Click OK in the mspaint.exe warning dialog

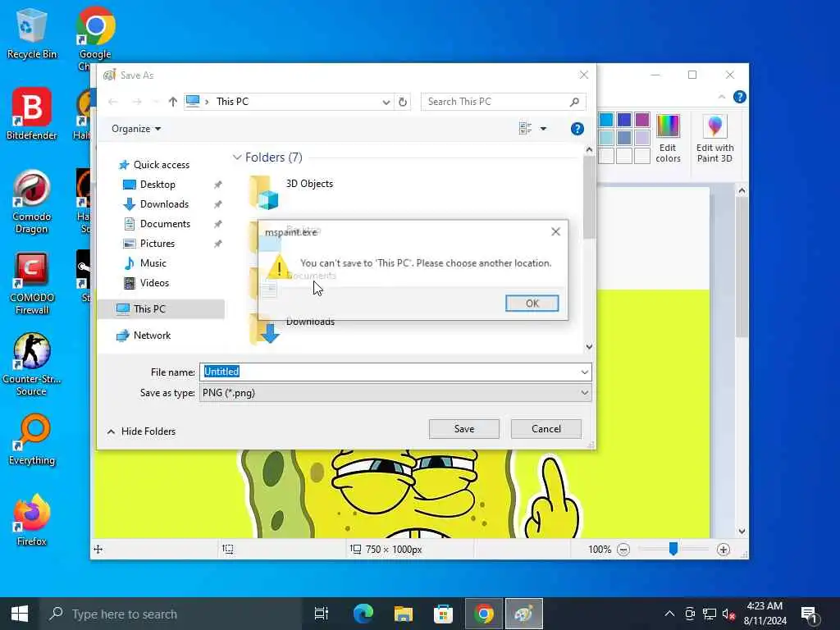point(532,304)
